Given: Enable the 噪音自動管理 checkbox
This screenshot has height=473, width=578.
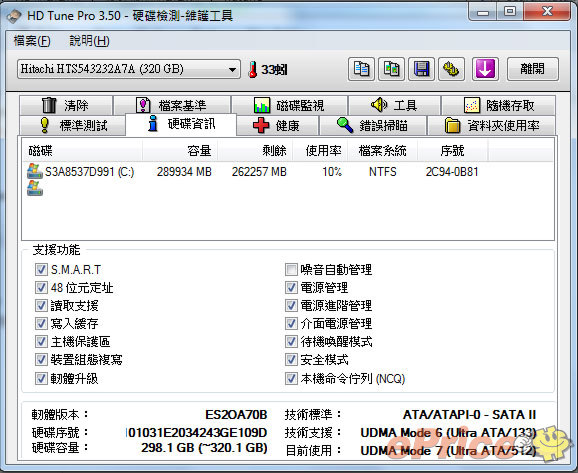Looking at the screenshot, I should (x=291, y=269).
